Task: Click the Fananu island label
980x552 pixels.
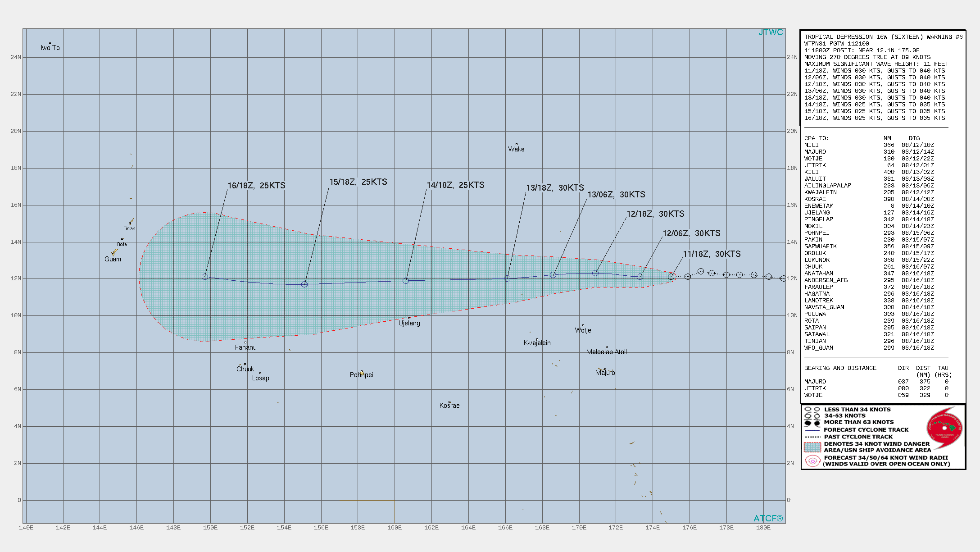Action: click(246, 347)
